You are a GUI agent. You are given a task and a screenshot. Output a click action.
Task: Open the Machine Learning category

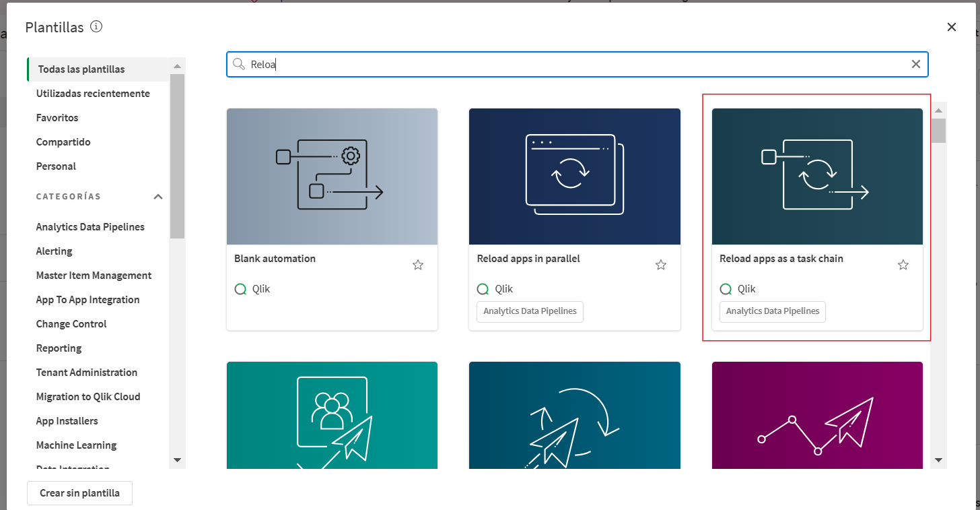tap(75, 445)
